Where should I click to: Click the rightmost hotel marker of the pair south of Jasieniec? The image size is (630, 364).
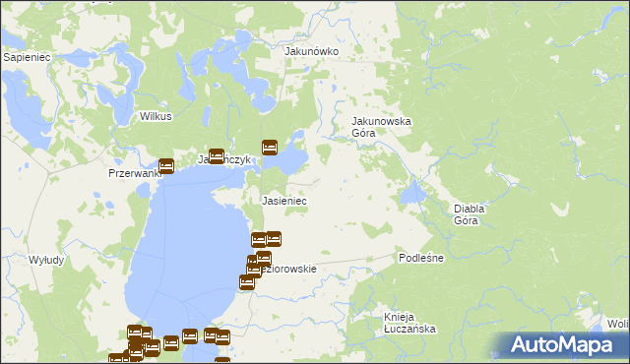(274, 239)
